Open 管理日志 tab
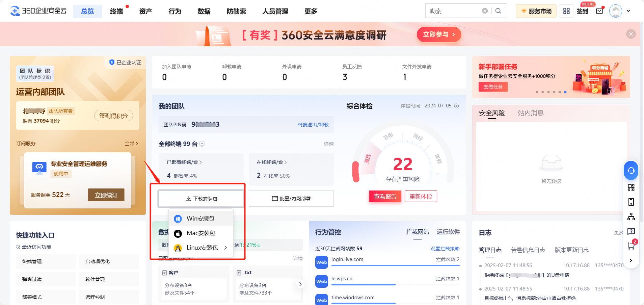Screen dimensions: 644x305 coord(490,250)
